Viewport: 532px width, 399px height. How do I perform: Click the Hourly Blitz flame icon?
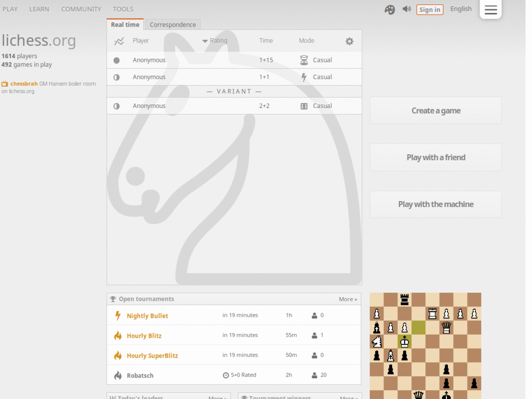click(x=118, y=336)
